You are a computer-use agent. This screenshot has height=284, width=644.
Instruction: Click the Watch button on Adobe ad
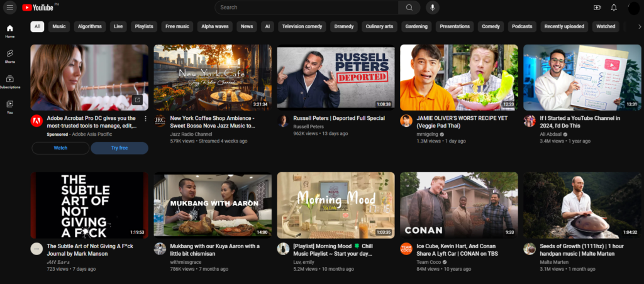tap(60, 148)
